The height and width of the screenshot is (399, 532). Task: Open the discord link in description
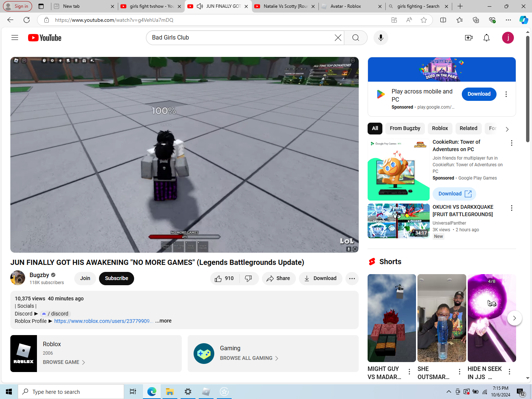[55, 314]
